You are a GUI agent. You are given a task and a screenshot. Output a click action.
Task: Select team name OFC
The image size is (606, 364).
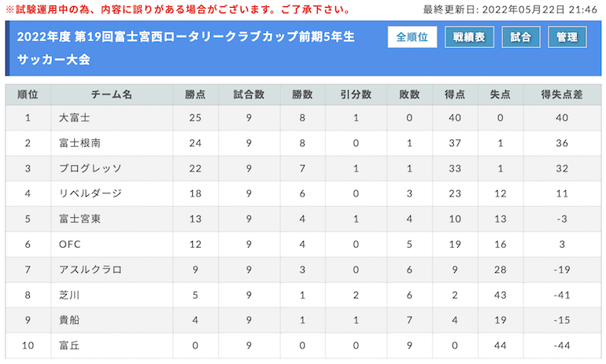pyautogui.click(x=69, y=245)
